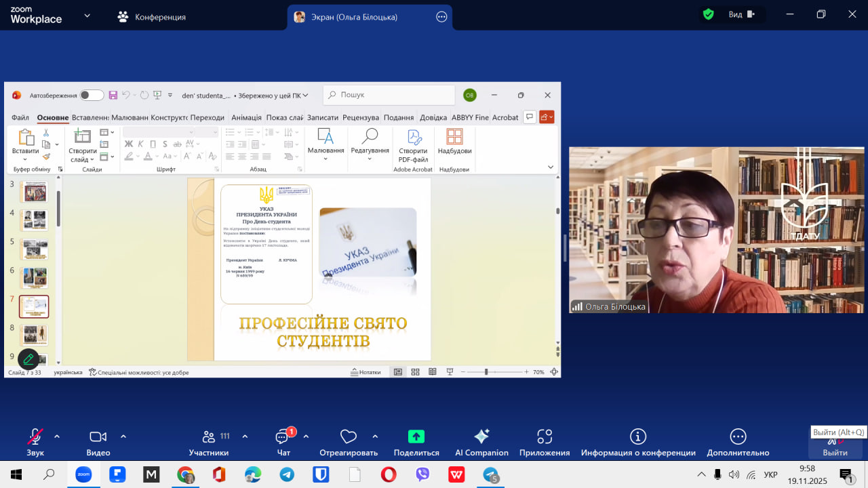Expand video options arrow next to Видео
Image resolution: width=868 pixels, height=488 pixels.
123,436
